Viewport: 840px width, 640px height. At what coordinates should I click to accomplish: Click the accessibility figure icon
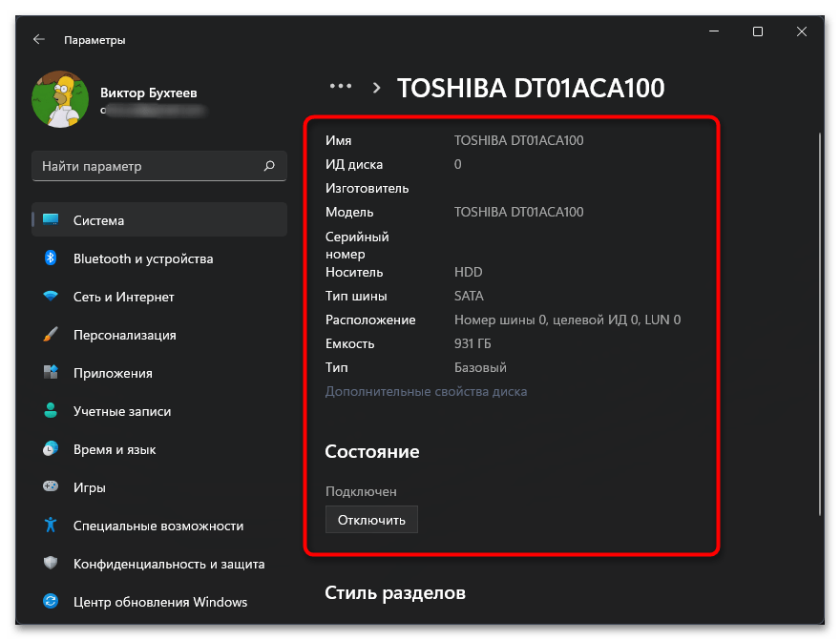[51, 525]
